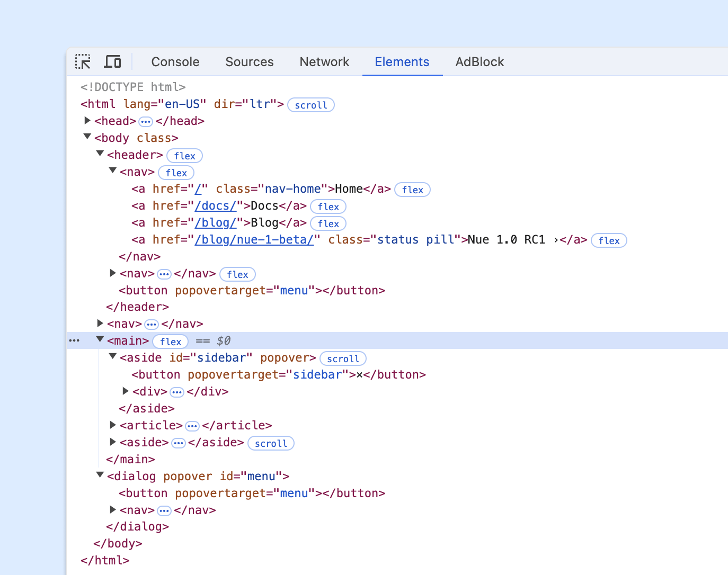Screen dimensions: 728x575
Task: Select the Elements tab
Action: click(402, 62)
